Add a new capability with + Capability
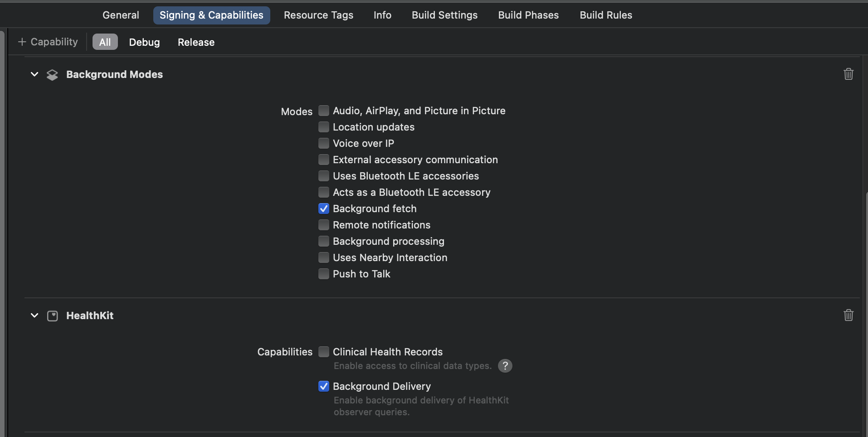 click(x=48, y=42)
